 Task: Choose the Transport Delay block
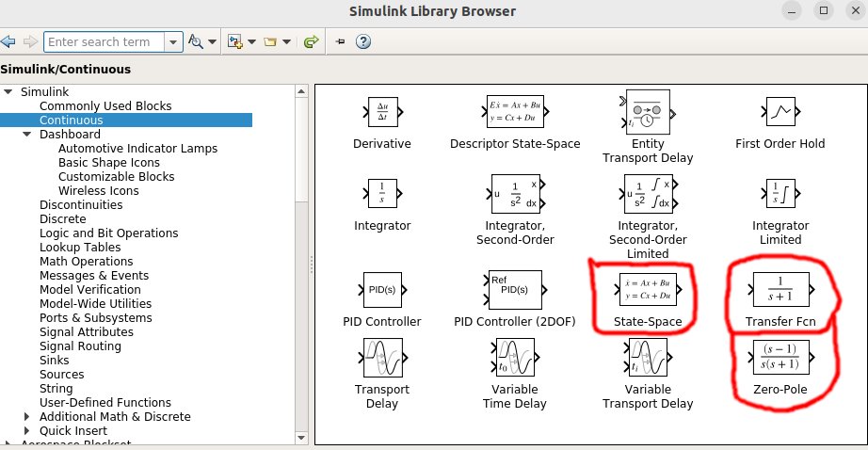point(382,358)
